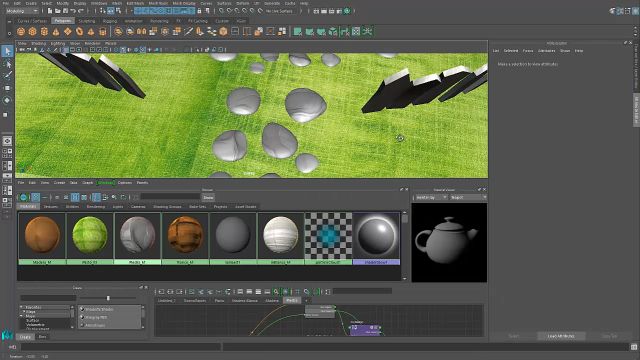640x360 pixels.
Task: Click the Multi-Cut knife shelf icon
Action: pos(188,31)
